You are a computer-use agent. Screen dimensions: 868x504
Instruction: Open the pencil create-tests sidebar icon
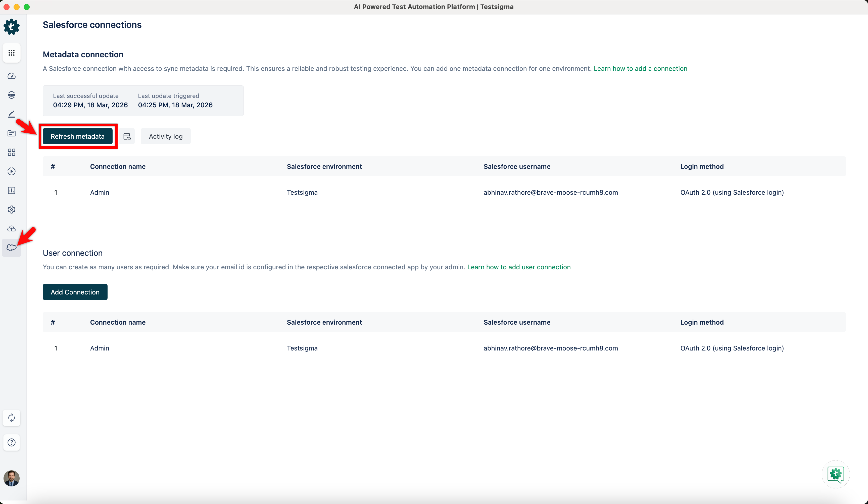[11, 114]
